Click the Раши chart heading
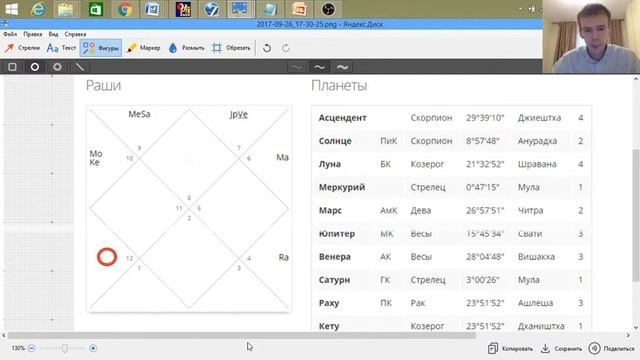 (103, 85)
